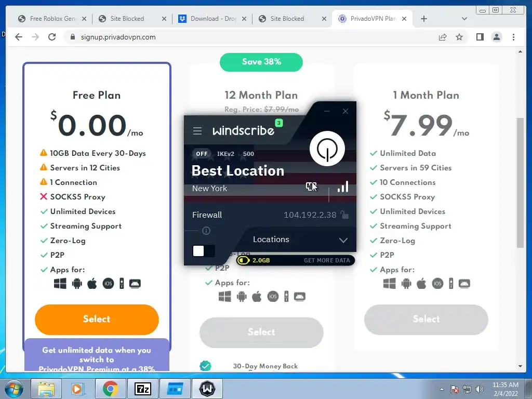Click GET MORE DATA in Windscribe

tap(327, 260)
